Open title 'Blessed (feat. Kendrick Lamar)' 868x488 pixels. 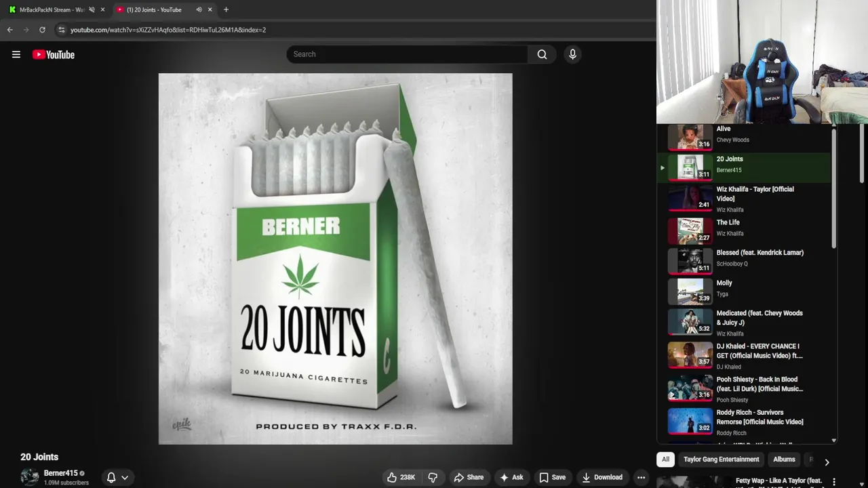[760, 253]
